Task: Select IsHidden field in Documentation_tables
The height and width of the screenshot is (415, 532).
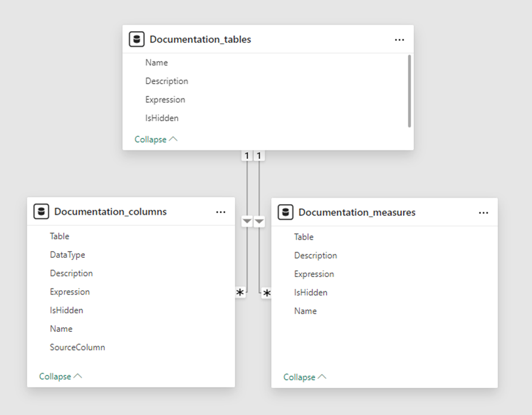Action: [162, 118]
